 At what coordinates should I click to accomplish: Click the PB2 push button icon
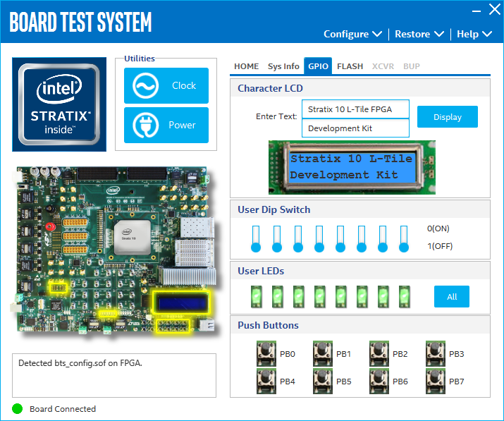coord(379,354)
